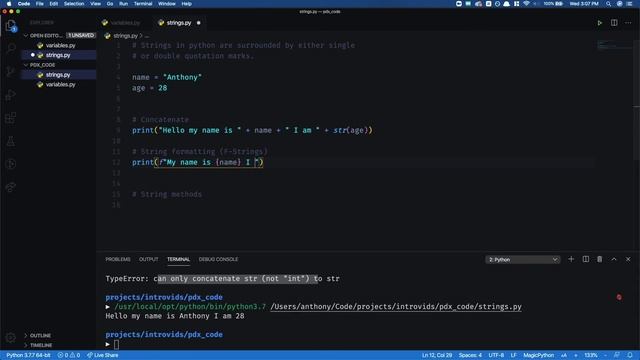
Task: Open the Run and Debug view
Action: 11,95
